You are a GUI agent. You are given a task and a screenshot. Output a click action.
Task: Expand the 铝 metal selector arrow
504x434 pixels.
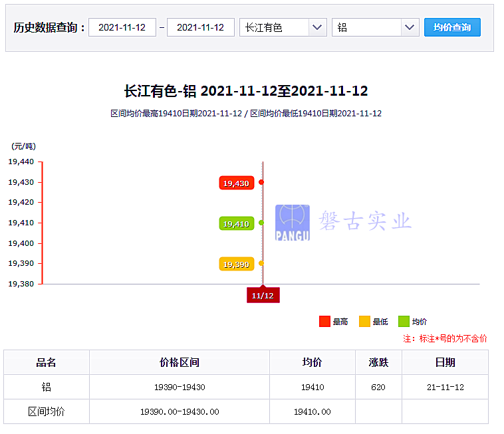click(x=410, y=27)
